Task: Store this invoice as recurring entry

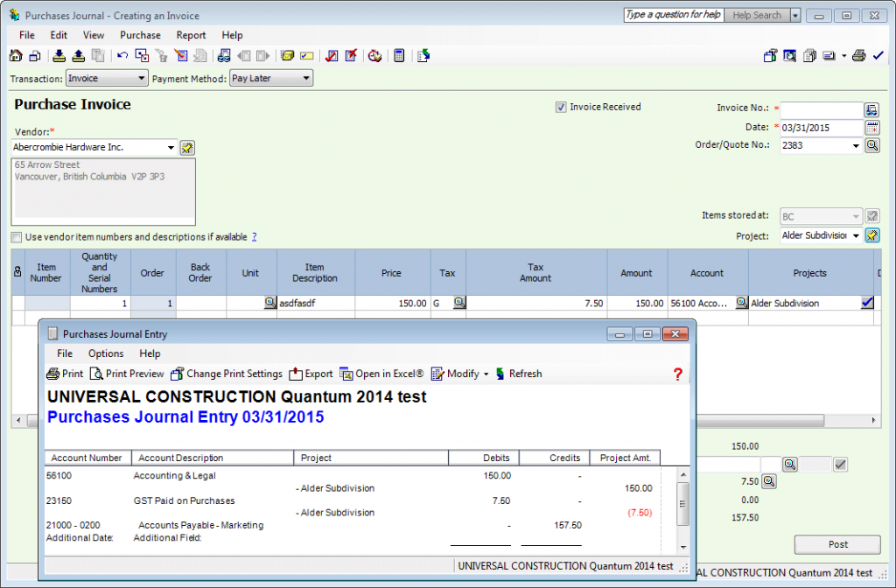Action: [58, 55]
